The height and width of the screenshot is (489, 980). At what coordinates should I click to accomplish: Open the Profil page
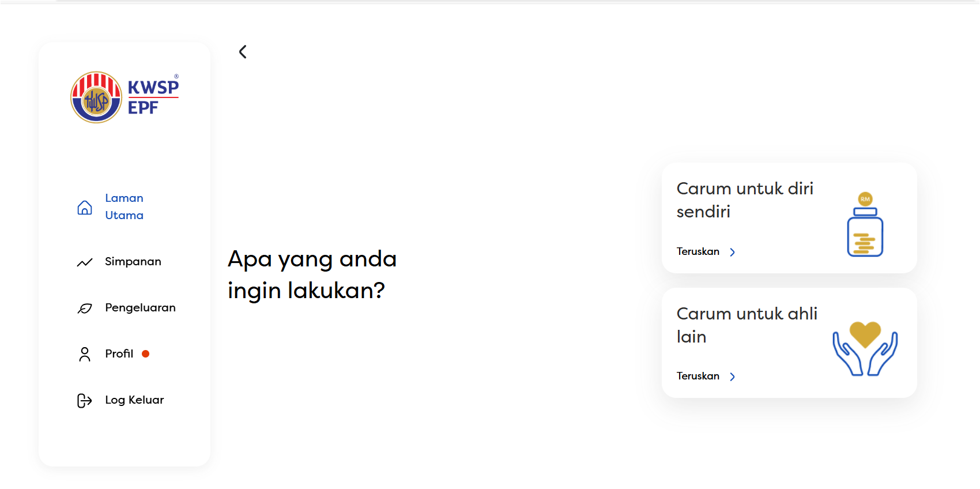(x=119, y=353)
